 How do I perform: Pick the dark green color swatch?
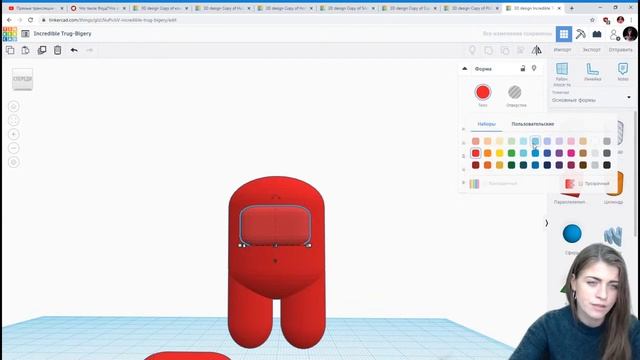click(x=511, y=165)
